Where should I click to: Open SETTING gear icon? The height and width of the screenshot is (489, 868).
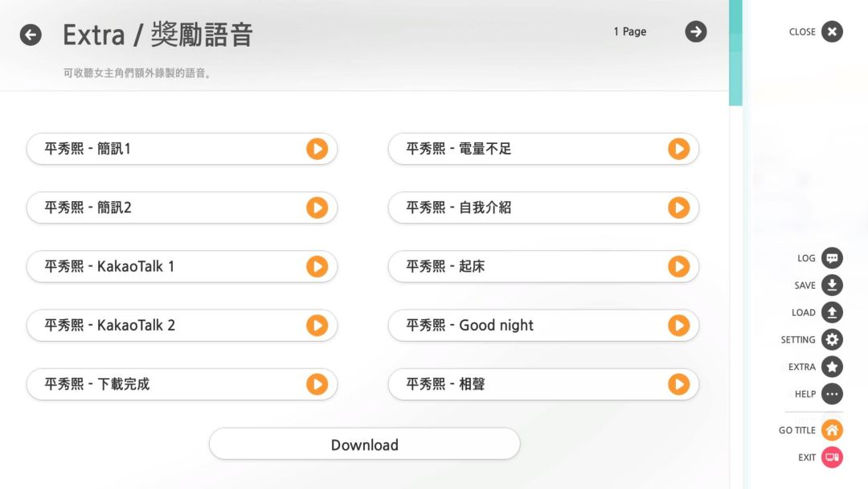[x=832, y=339]
